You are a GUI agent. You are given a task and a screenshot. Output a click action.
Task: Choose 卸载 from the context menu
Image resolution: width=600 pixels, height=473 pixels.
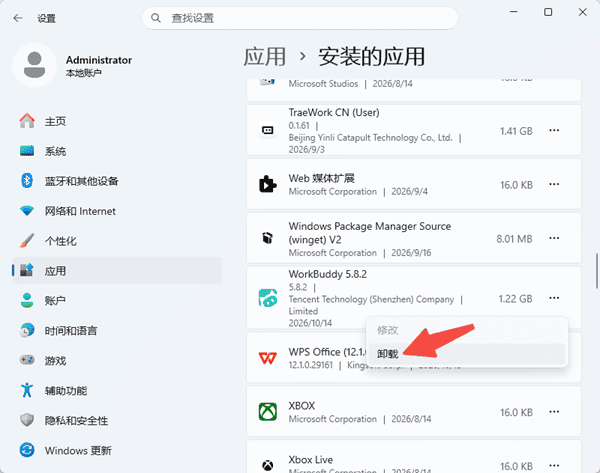tap(466, 354)
